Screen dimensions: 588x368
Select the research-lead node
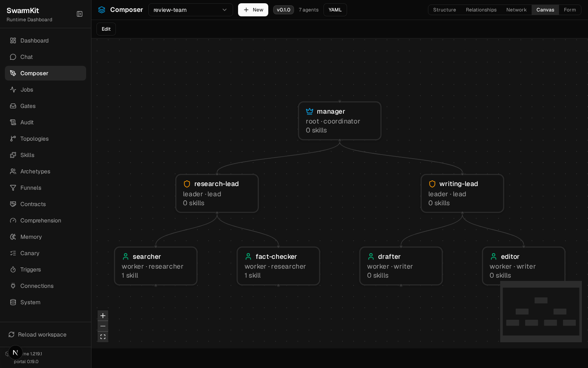(217, 193)
